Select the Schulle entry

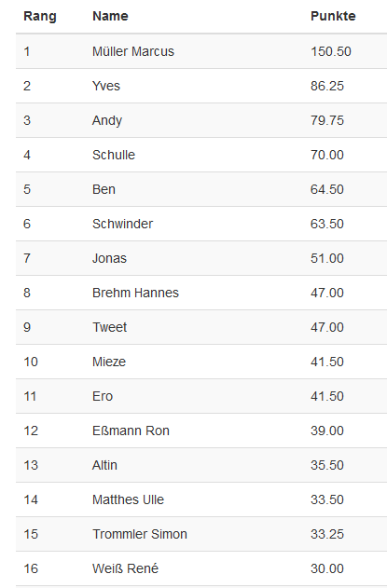point(114,155)
